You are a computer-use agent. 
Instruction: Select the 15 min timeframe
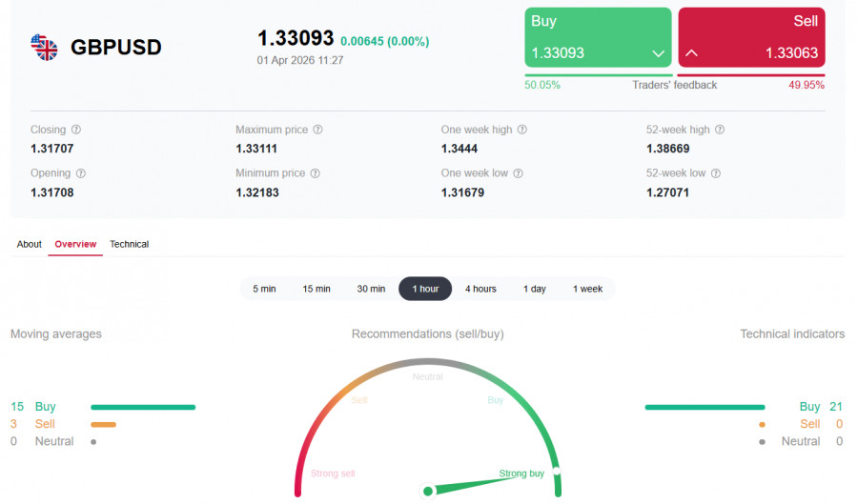click(317, 289)
